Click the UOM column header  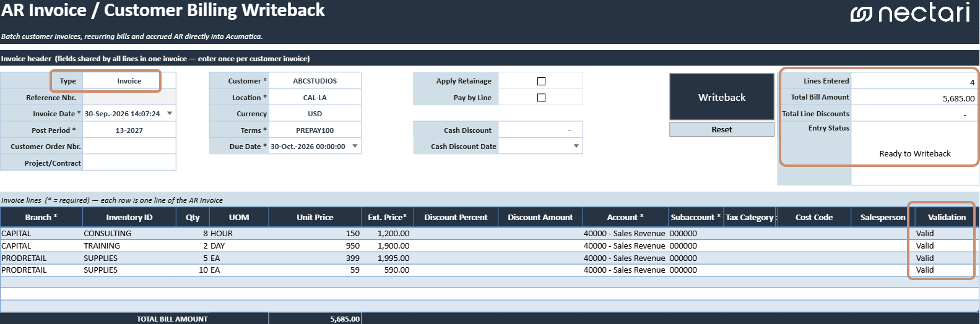pyautogui.click(x=239, y=217)
